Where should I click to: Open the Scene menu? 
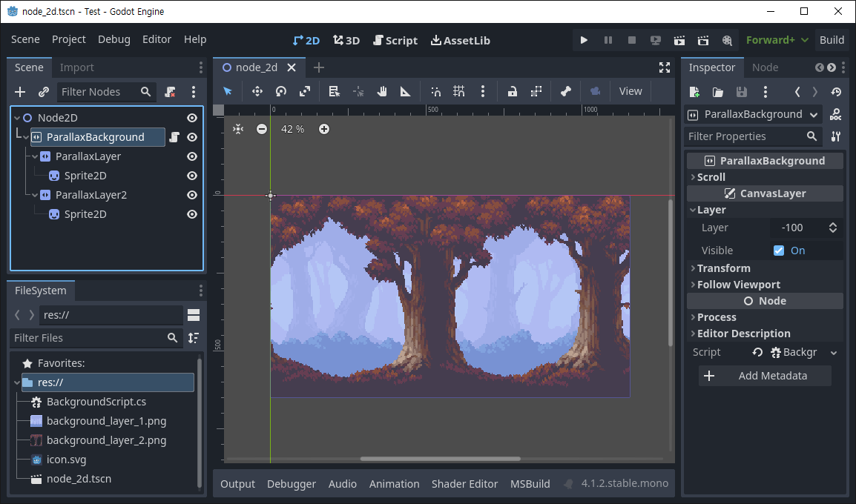coord(25,39)
